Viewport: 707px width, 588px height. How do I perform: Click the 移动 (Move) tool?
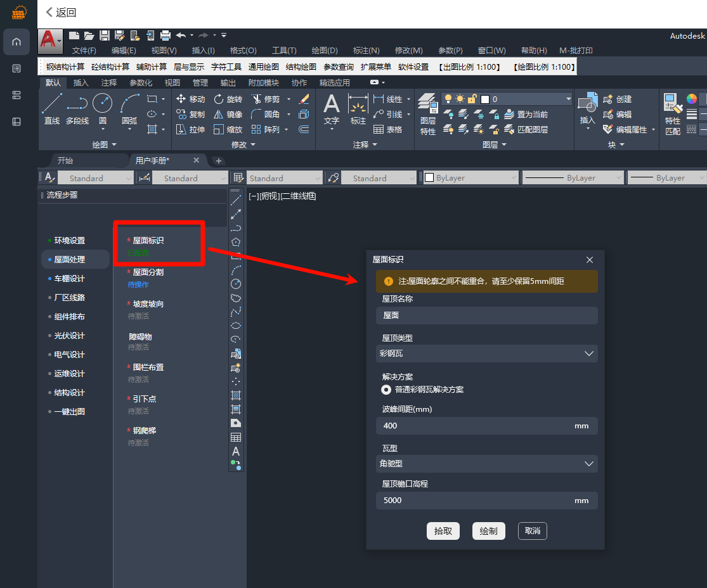tap(190, 99)
